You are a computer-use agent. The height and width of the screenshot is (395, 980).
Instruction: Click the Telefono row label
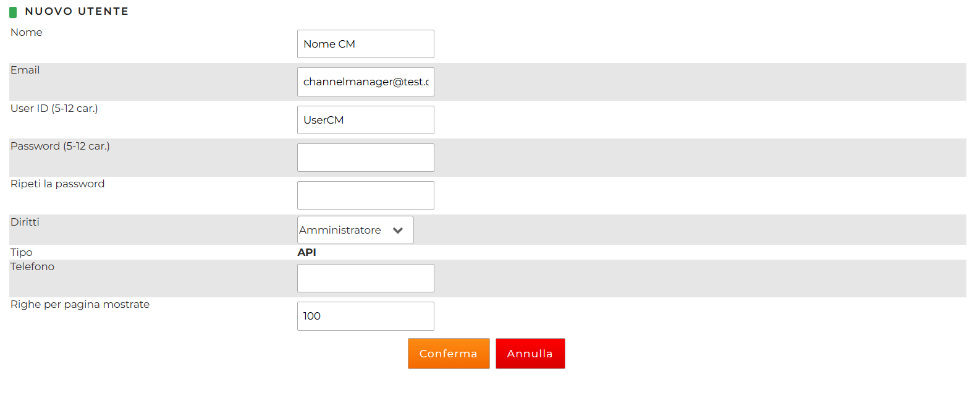click(33, 266)
